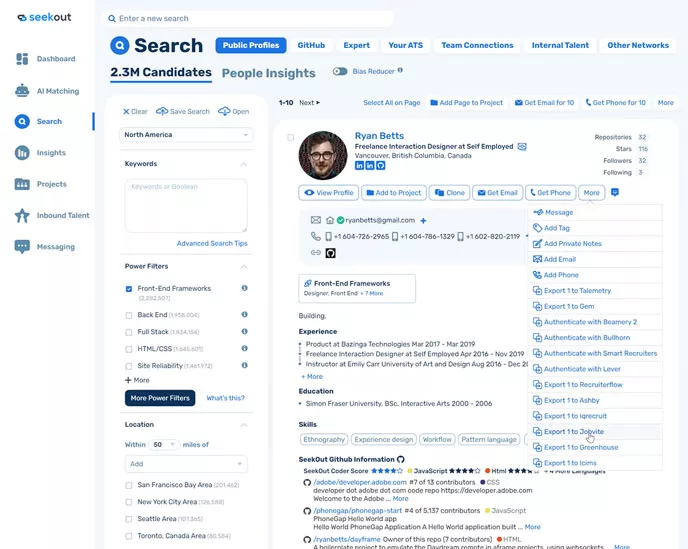Viewport: 688px width, 549px height.
Task: Type in the Keywords or Boolean field
Action: click(186, 205)
